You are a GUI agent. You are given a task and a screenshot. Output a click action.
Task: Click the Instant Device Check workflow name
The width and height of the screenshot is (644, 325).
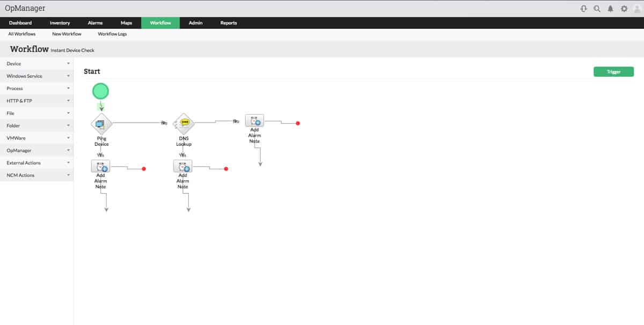(x=72, y=50)
